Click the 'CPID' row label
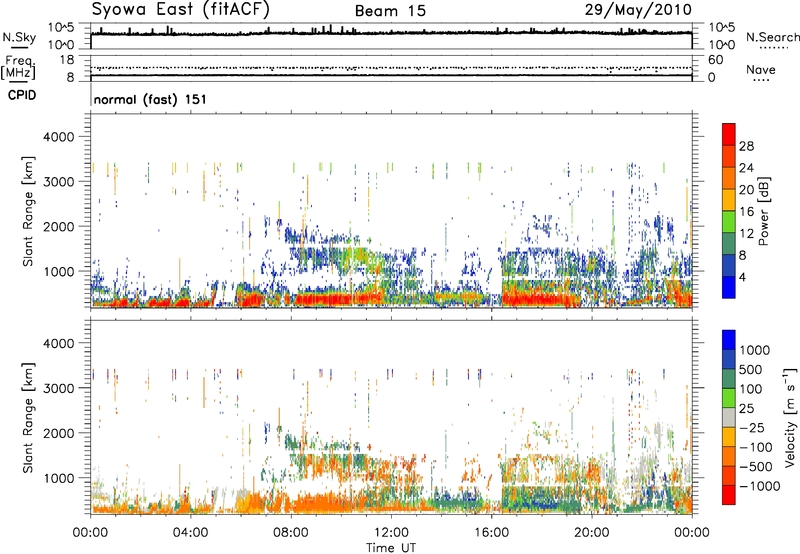Screen dimensions: 800x554 22,95
